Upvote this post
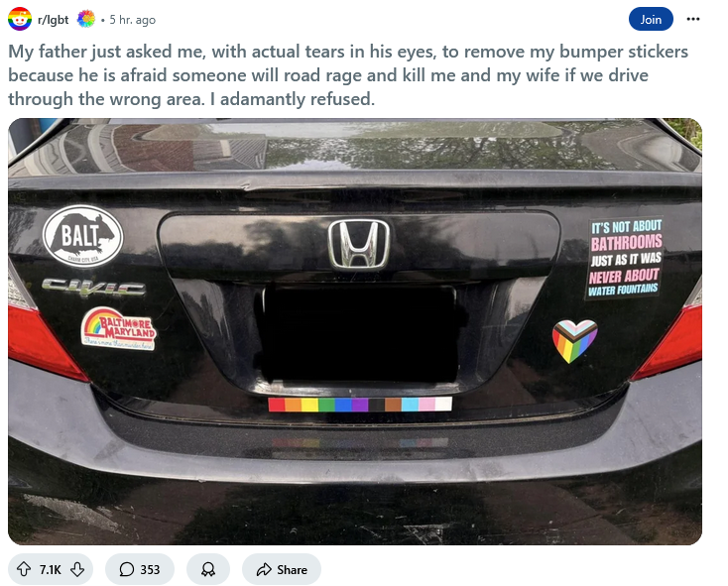This screenshot has width=728, height=586. (24, 569)
